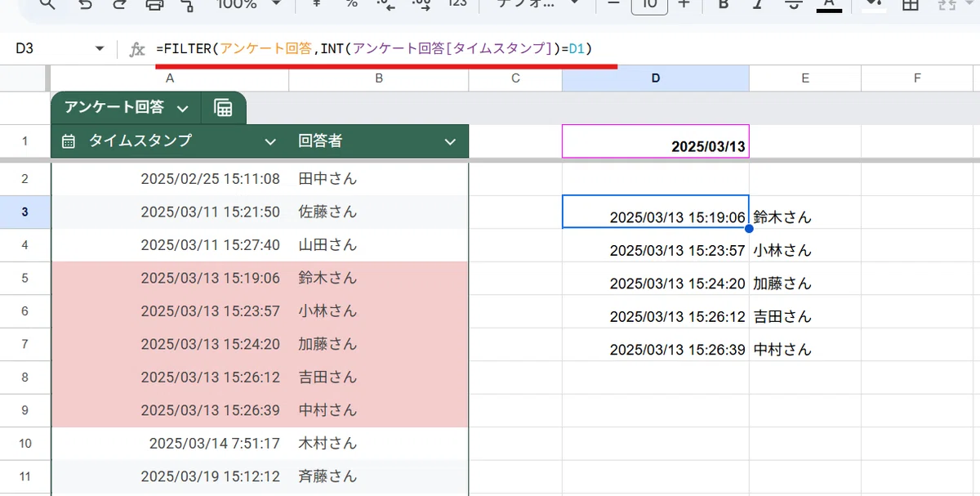Increase font size with plus button

point(684,4)
